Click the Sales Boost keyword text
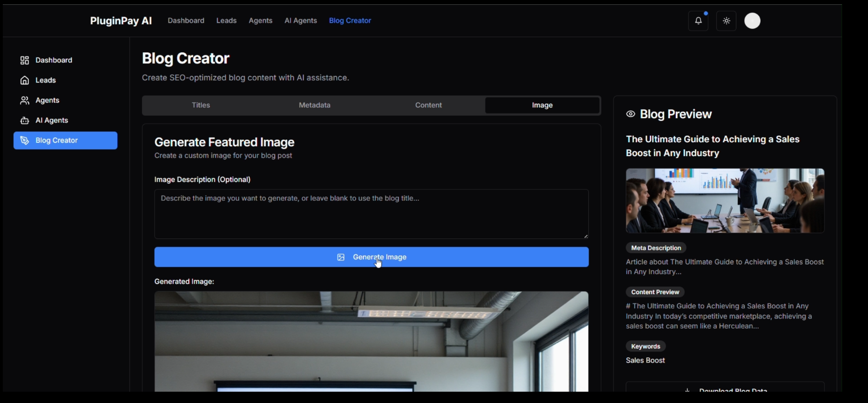This screenshot has height=403, width=868. point(645,361)
